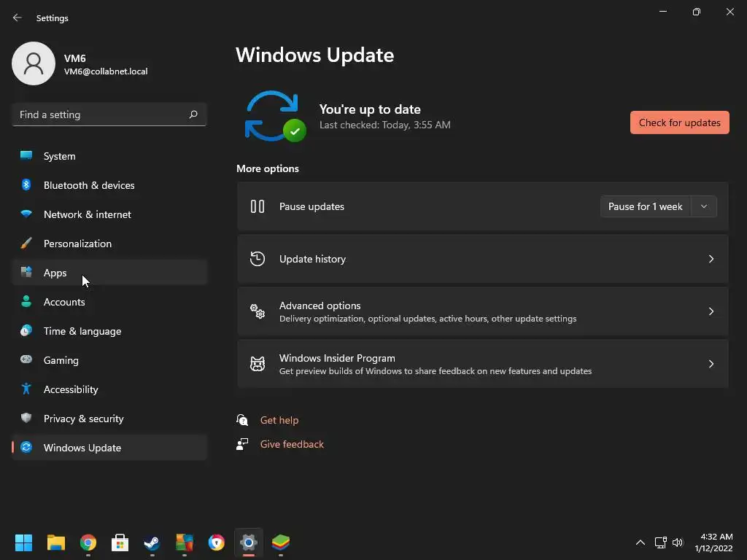Open the Give feedback link
The width and height of the screenshot is (747, 560).
292,444
